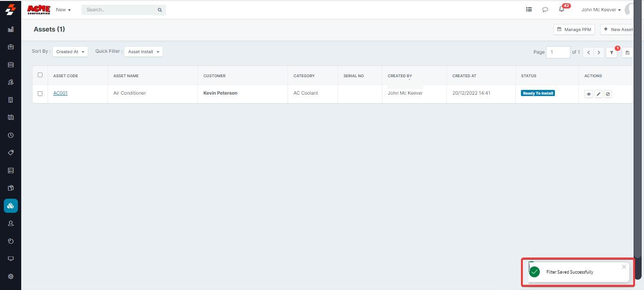Screen dimensions: 644x290
Task: Click the AC Coolant category cell
Action: pos(305,93)
